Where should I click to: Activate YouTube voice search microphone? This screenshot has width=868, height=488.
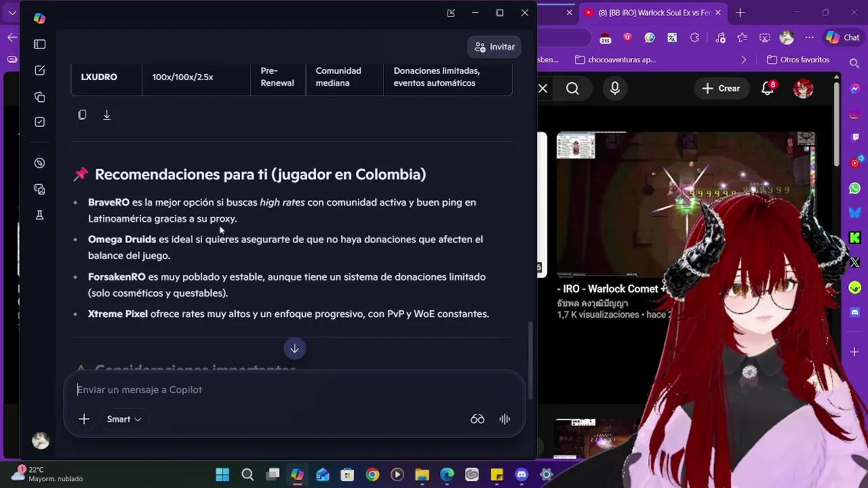(x=615, y=89)
